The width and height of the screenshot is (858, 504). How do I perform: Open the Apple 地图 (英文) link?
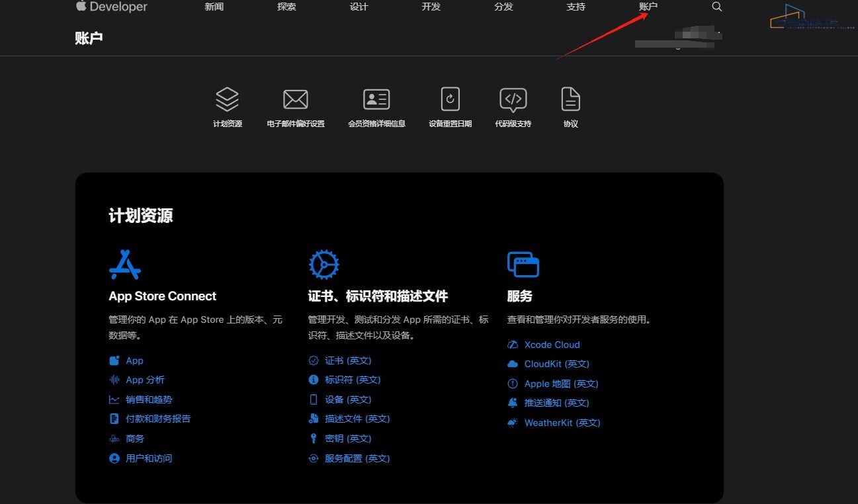click(x=561, y=384)
